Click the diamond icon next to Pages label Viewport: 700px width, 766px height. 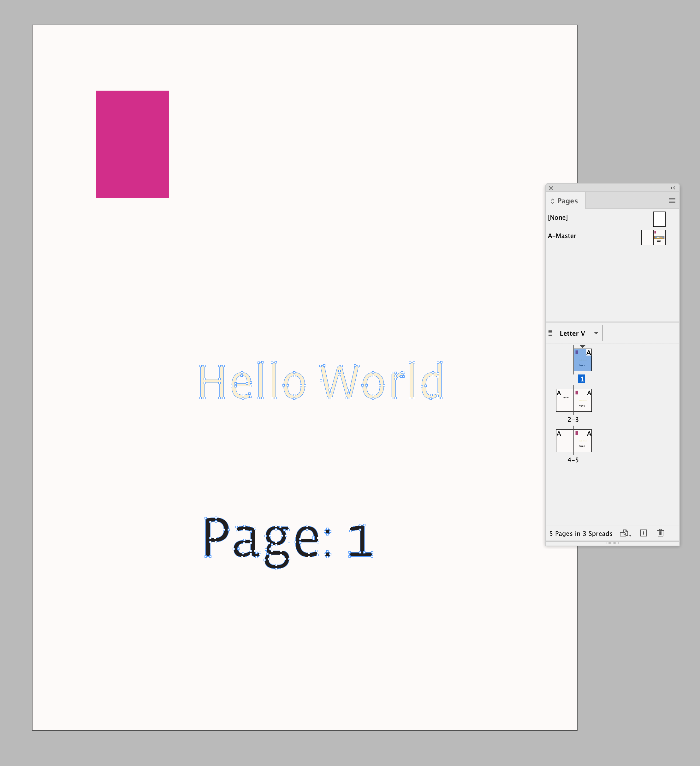(x=553, y=201)
